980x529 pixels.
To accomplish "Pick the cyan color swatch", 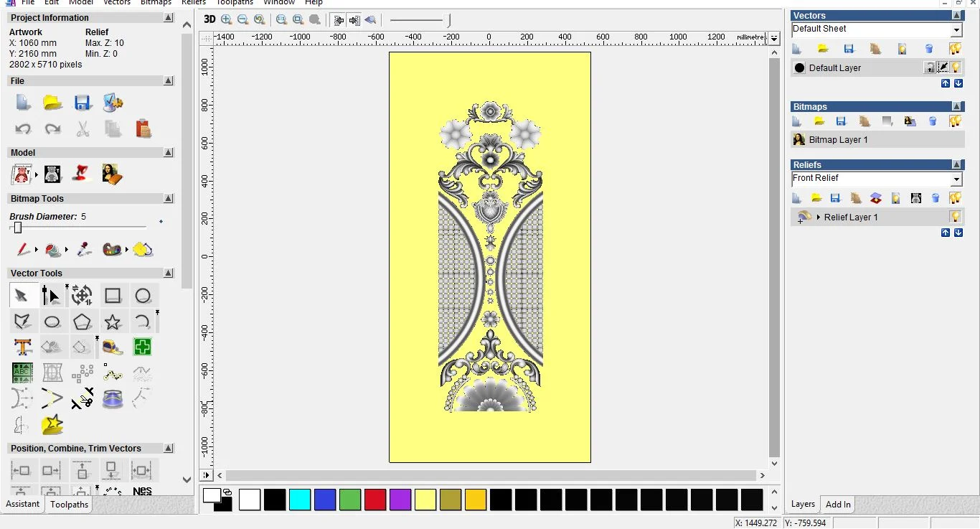I will (x=300, y=500).
